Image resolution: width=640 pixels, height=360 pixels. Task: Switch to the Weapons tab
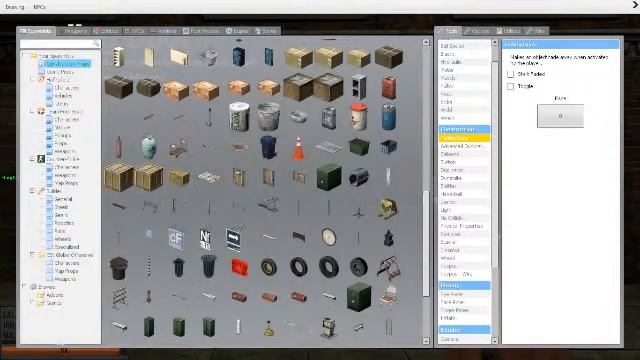tap(73, 31)
